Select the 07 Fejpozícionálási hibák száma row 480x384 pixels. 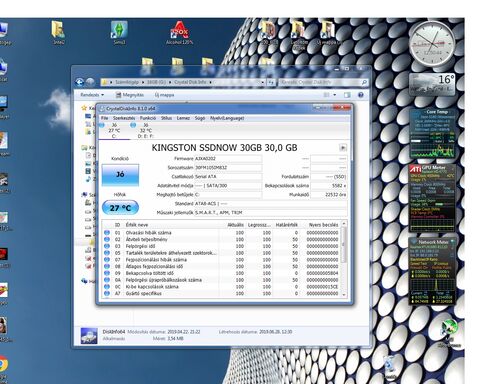click(x=222, y=260)
